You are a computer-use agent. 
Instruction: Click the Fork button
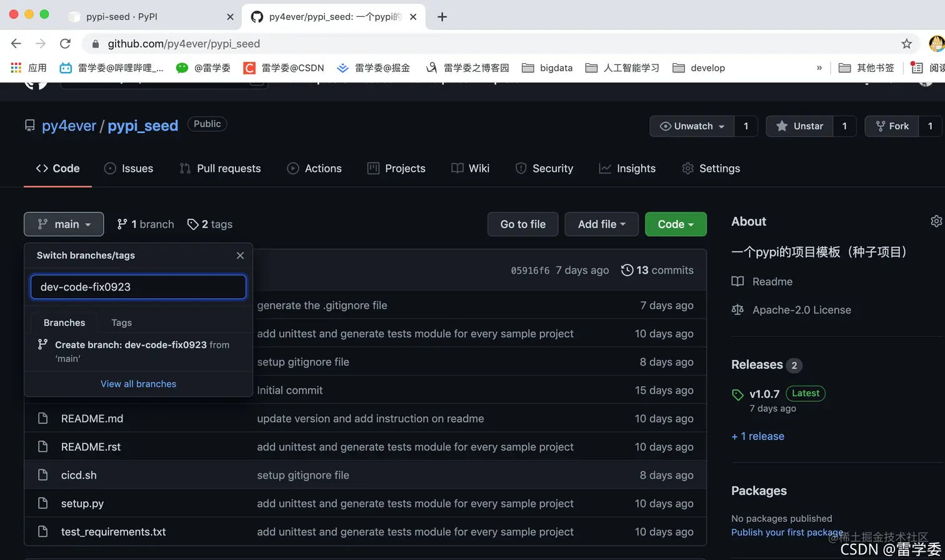coord(892,126)
